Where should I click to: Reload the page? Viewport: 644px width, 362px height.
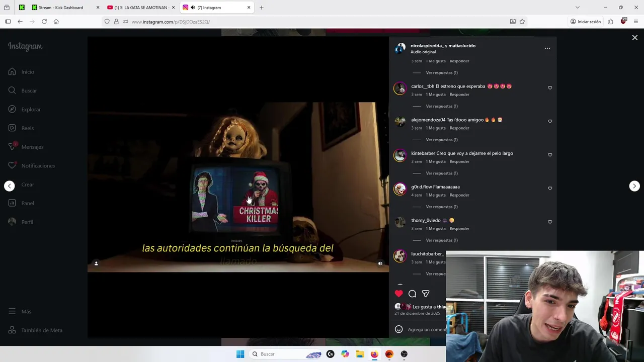coord(44,22)
